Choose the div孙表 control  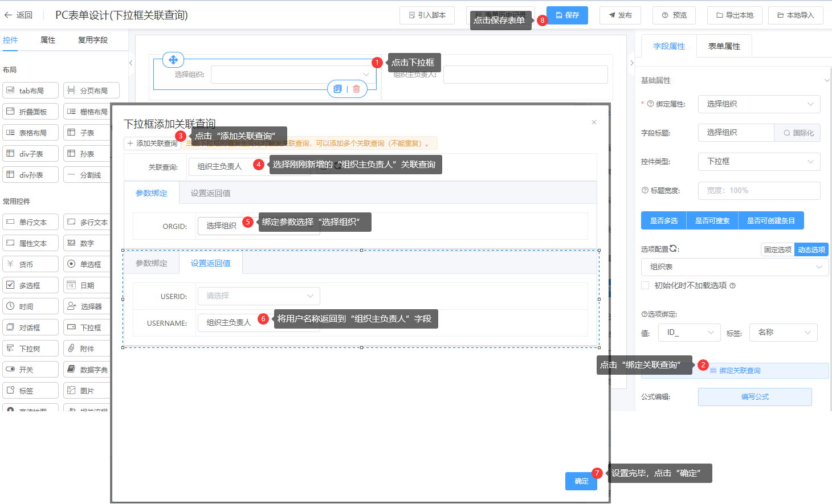31,175
